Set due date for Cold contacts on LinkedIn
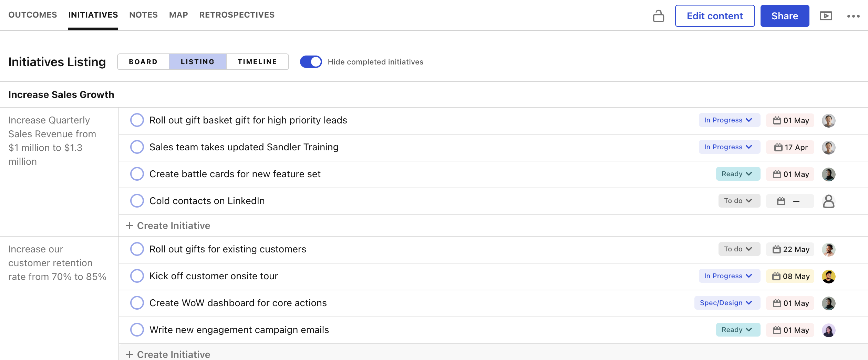The image size is (868, 360). [789, 201]
